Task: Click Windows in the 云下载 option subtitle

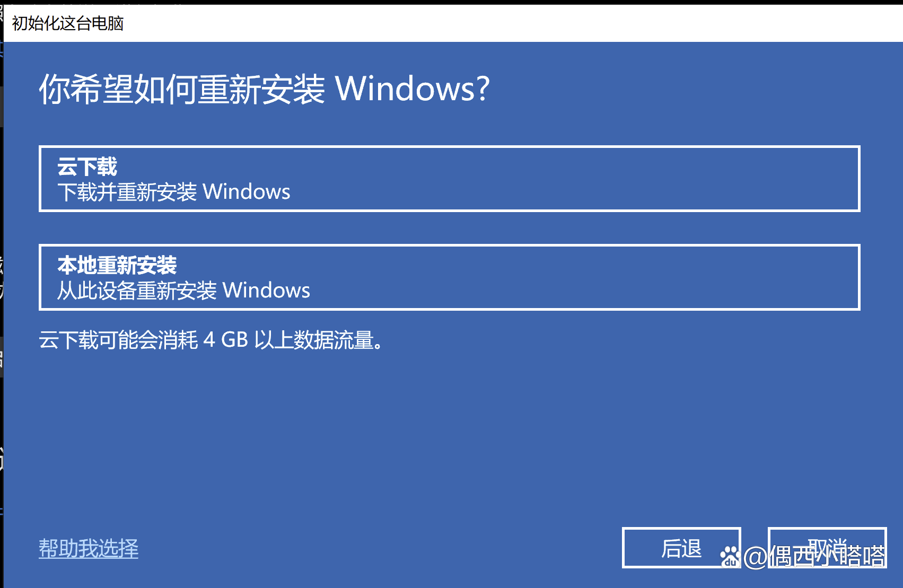Action: point(247,192)
